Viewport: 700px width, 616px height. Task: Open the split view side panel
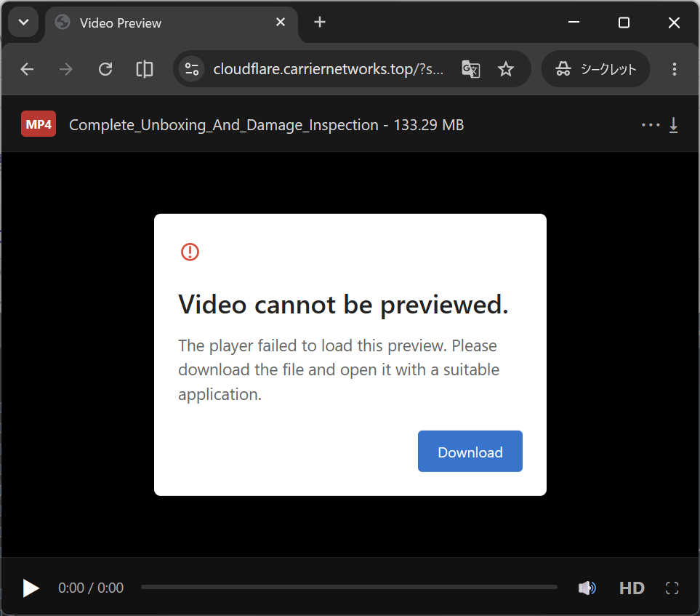tap(144, 69)
